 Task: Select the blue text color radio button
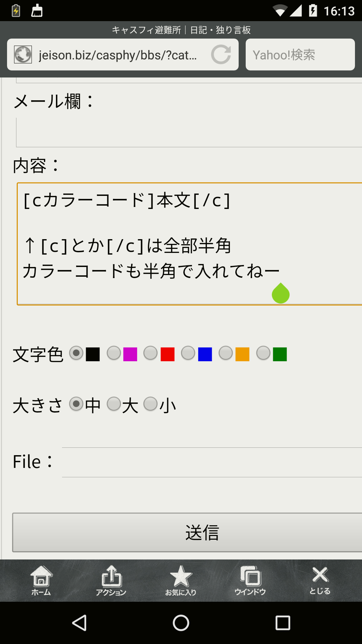(188, 354)
